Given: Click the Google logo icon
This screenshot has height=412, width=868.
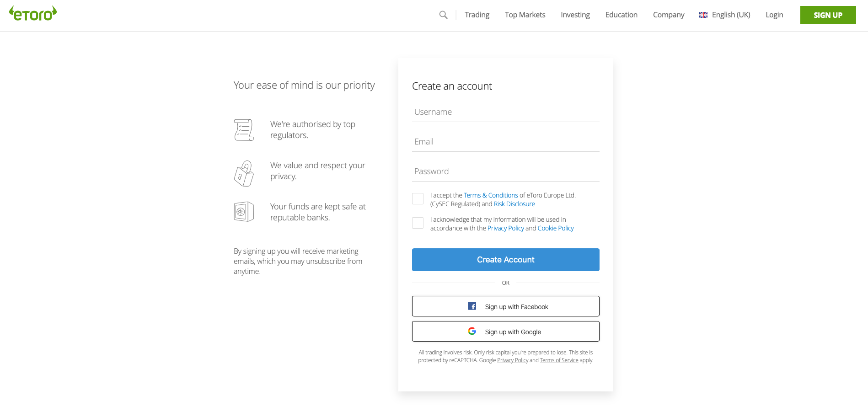Looking at the screenshot, I should 472,331.
